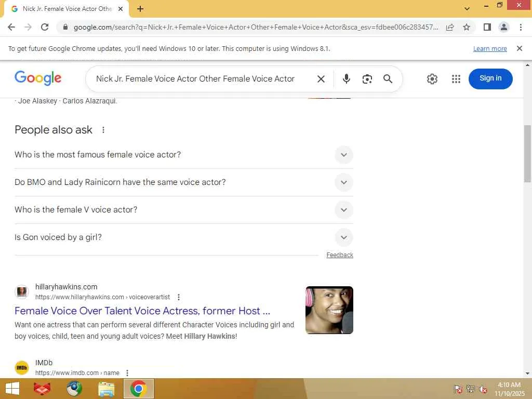The height and width of the screenshot is (399, 532).
Task: Click the network tray icon
Action: pyautogui.click(x=470, y=389)
